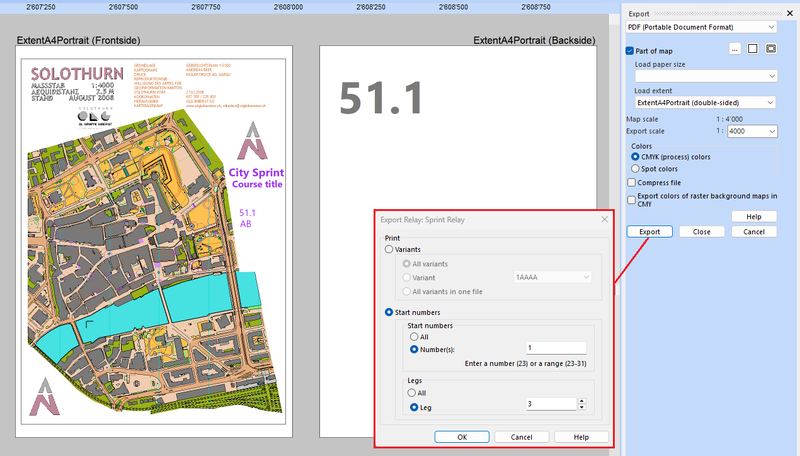Click the rectangle-with-handles extent icon in Export panel
The height and width of the screenshot is (456, 800).
click(771, 49)
